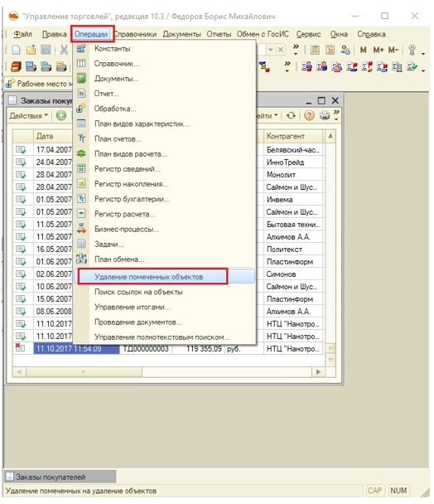
Task: Click the printer icon in orders window
Action: point(325,115)
